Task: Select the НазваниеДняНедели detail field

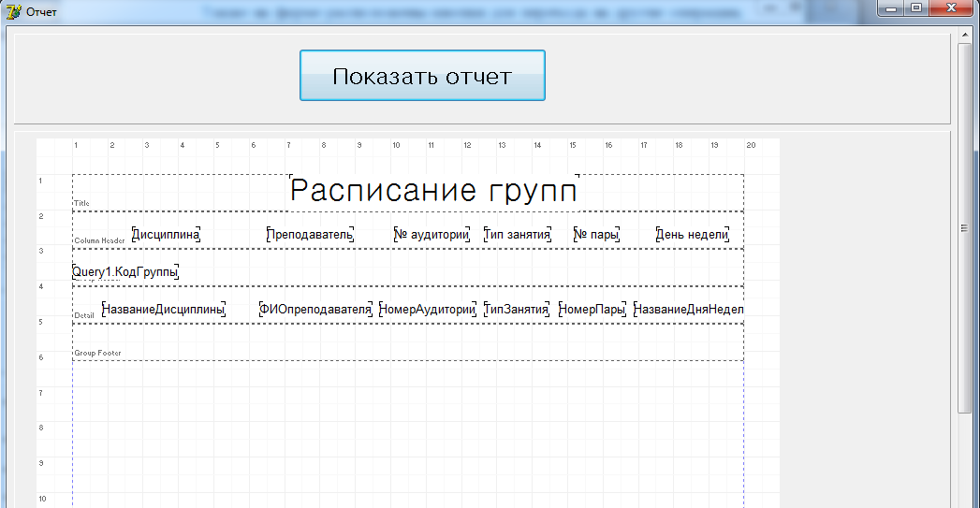Action: pyautogui.click(x=689, y=310)
